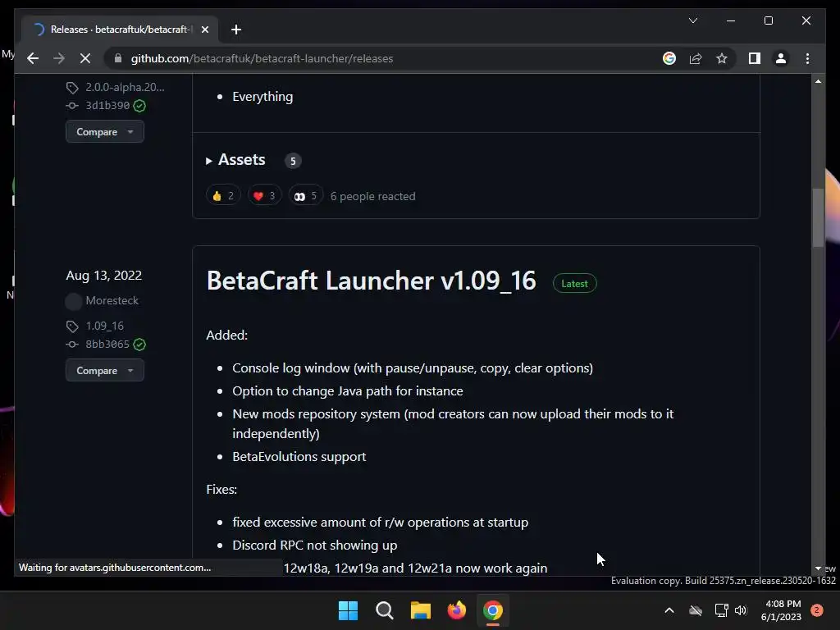The image size is (840, 630).
Task: Click the 2.0.0-alpha tag link
Action: (125, 87)
